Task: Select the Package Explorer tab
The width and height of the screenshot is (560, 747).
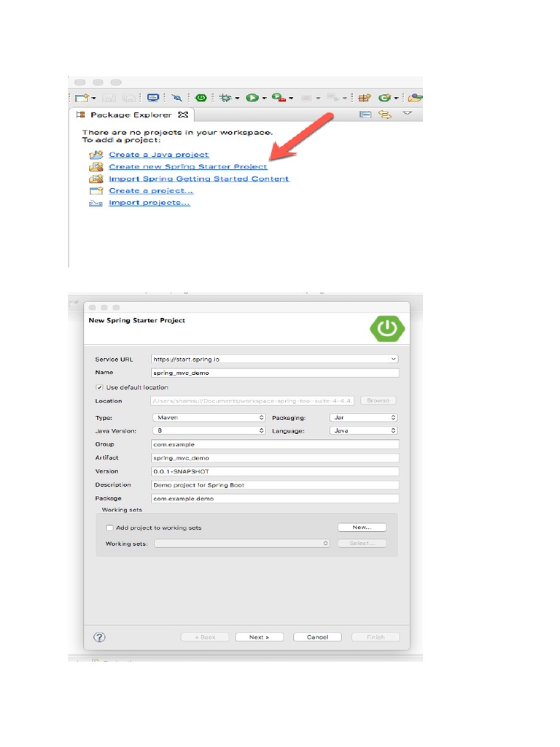Action: tap(131, 115)
